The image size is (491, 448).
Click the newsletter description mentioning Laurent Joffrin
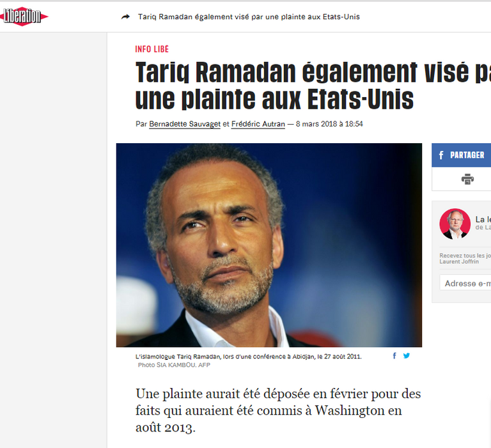click(465, 259)
